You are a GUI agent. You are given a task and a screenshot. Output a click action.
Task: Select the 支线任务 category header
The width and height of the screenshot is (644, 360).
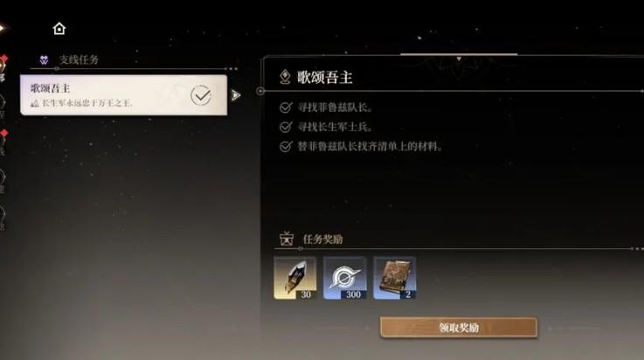79,60
